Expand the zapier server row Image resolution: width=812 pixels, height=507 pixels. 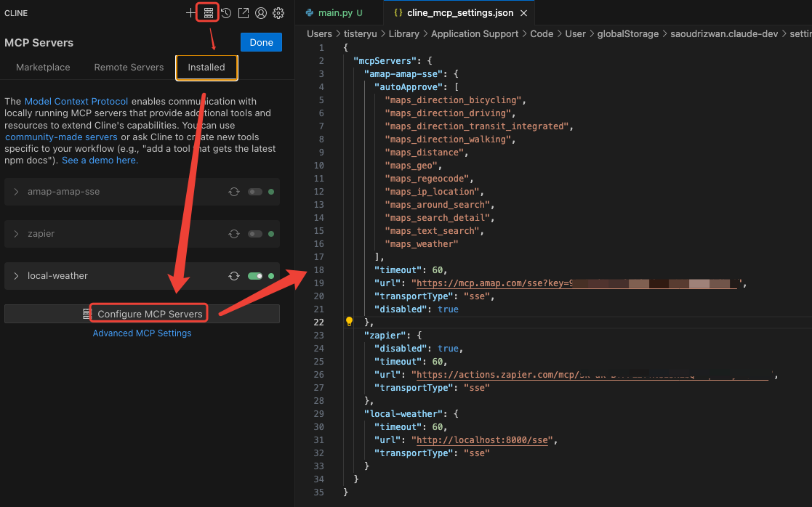point(16,234)
